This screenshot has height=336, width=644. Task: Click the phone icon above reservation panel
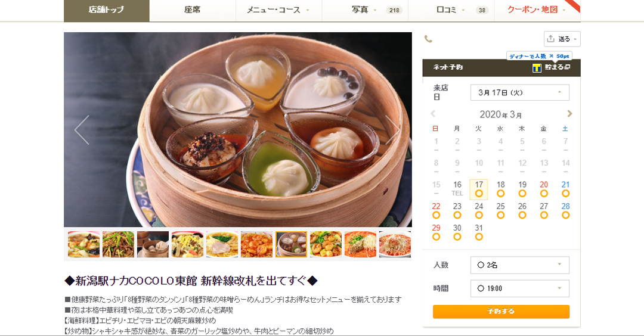coord(428,39)
